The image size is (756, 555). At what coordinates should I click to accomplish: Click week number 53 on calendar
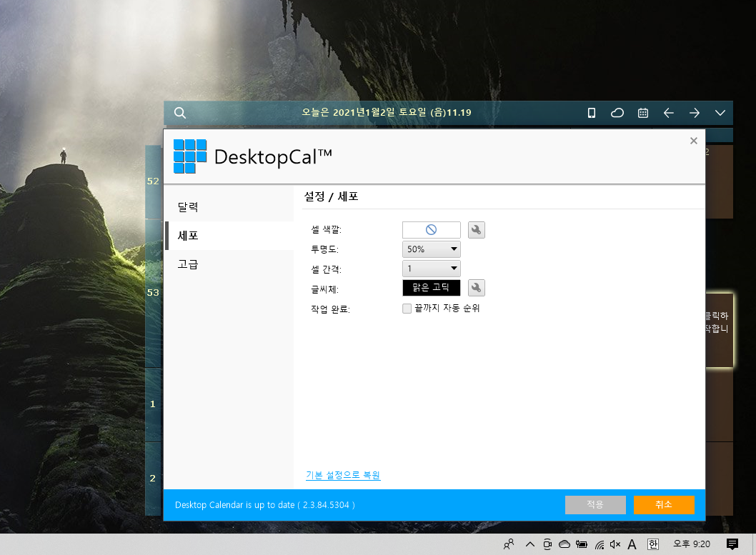[x=153, y=292]
